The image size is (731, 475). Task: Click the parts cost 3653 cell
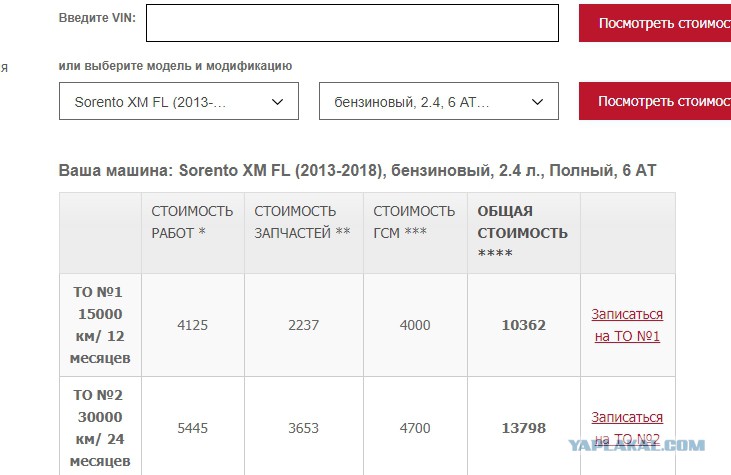tap(303, 428)
